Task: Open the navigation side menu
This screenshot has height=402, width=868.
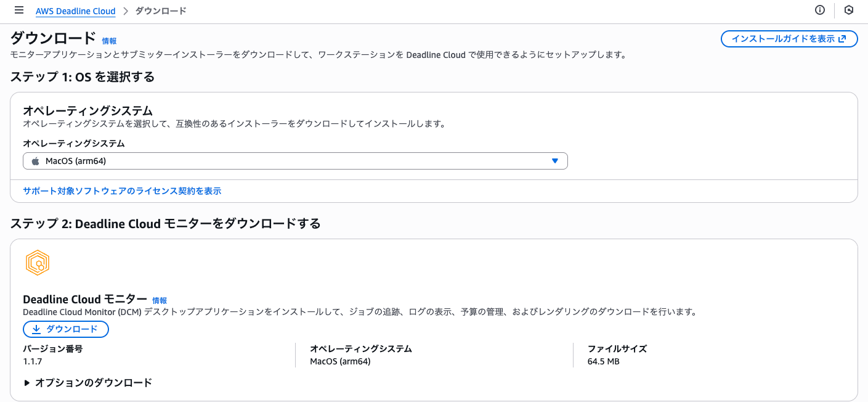Action: pyautogui.click(x=18, y=10)
